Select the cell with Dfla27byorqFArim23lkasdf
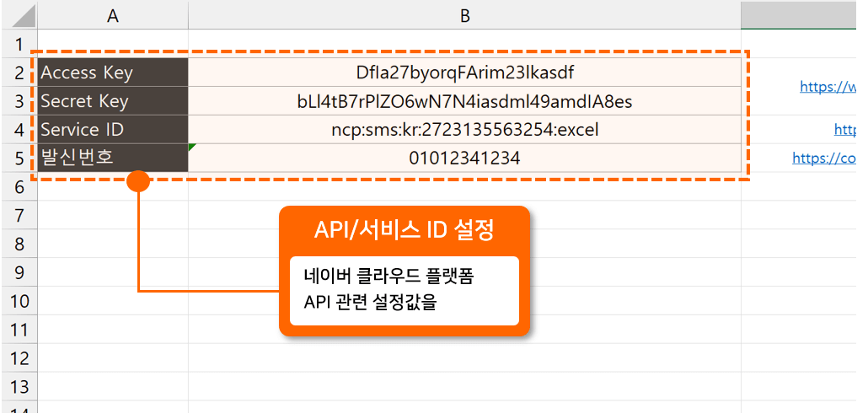 (x=464, y=73)
